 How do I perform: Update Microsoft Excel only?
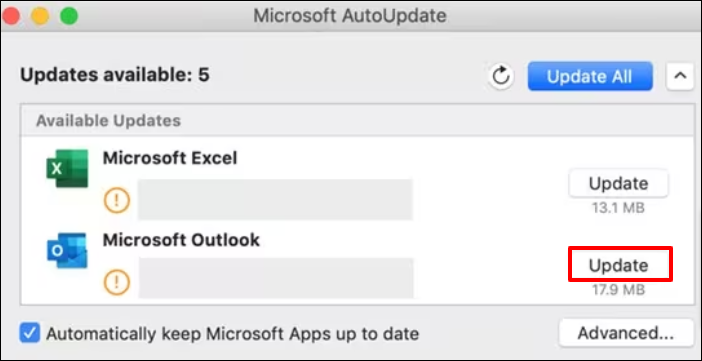pyautogui.click(x=618, y=183)
